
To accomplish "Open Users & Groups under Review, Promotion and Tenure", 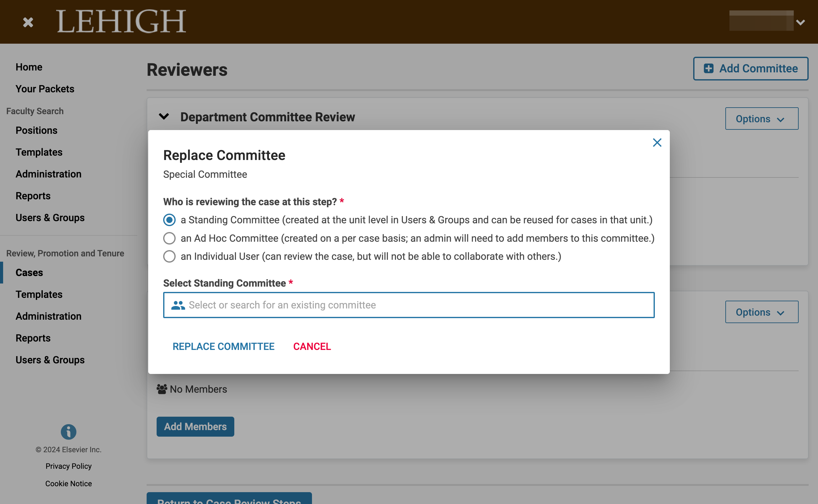I will tap(50, 360).
